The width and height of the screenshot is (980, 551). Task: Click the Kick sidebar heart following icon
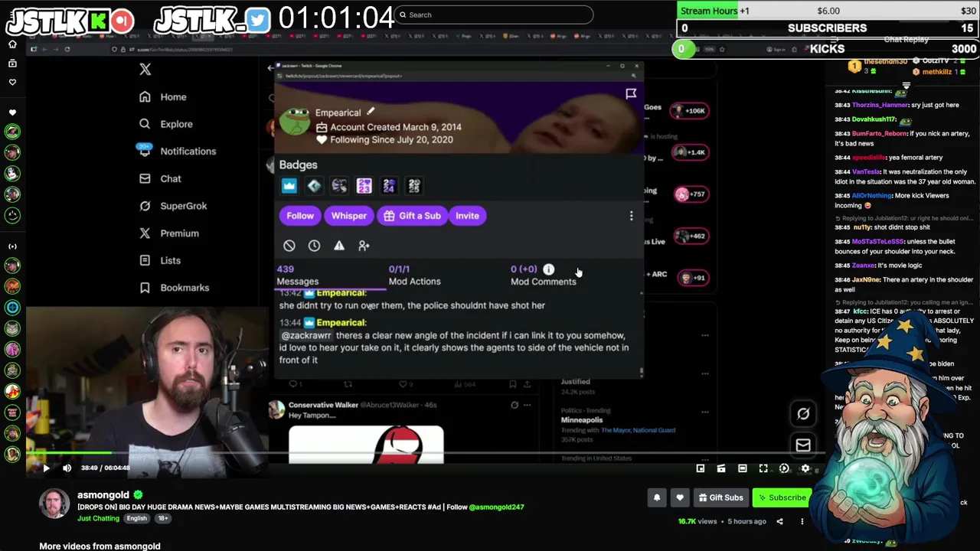tap(12, 81)
